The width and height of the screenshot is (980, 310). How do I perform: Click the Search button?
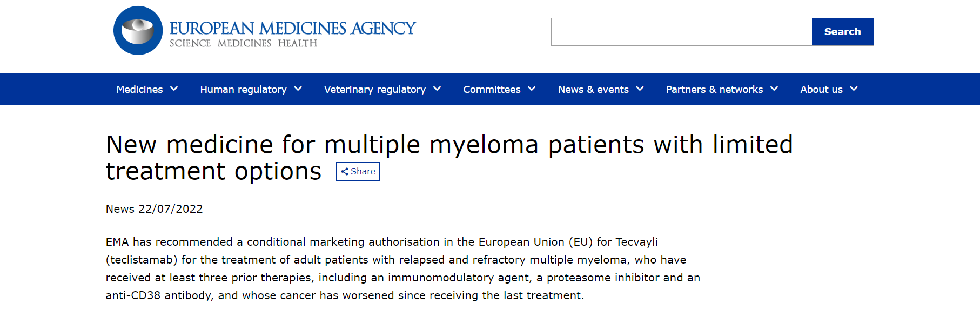click(x=843, y=32)
